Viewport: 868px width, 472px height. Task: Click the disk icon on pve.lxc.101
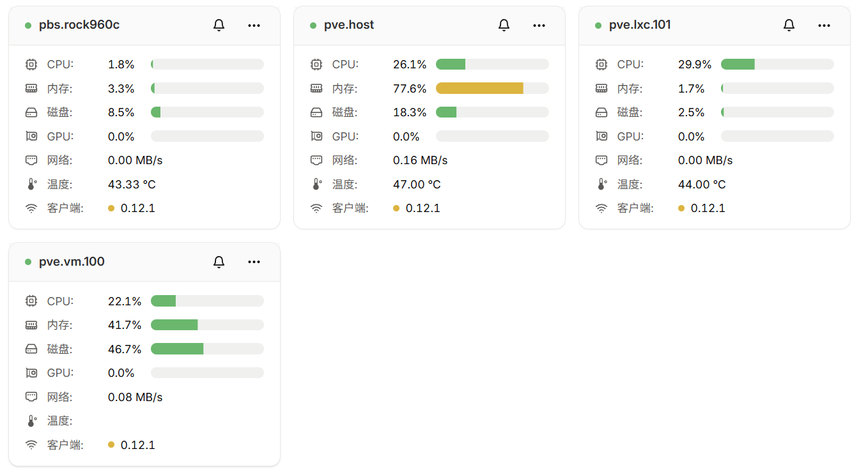point(601,112)
